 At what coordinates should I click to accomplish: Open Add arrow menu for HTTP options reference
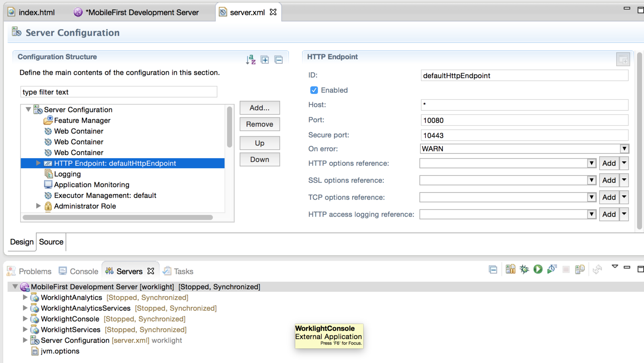[x=624, y=163]
